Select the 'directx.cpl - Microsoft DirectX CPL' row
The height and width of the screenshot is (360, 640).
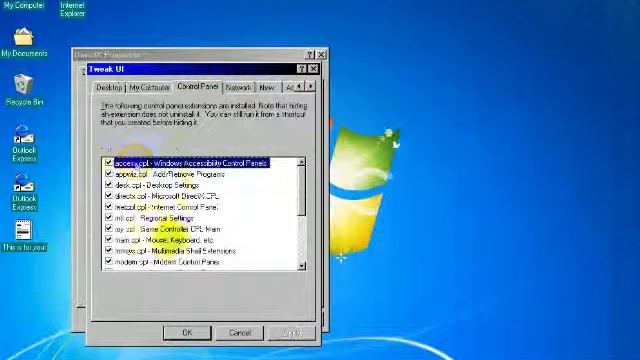point(167,196)
